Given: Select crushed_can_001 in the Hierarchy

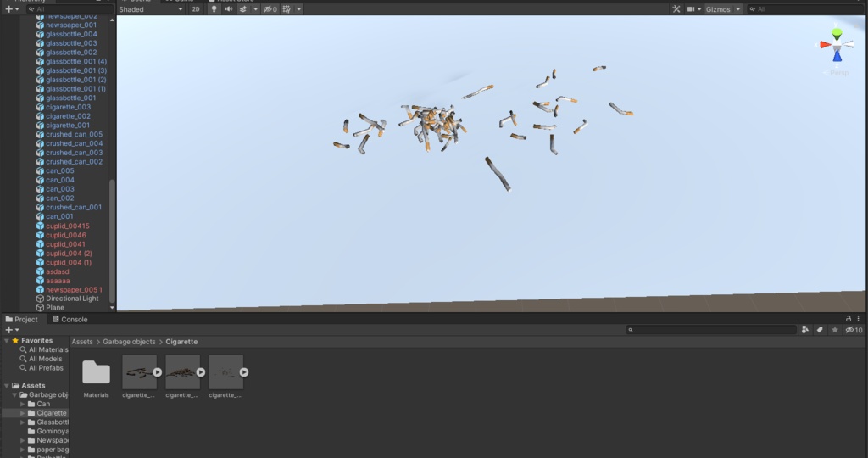Looking at the screenshot, I should point(74,207).
